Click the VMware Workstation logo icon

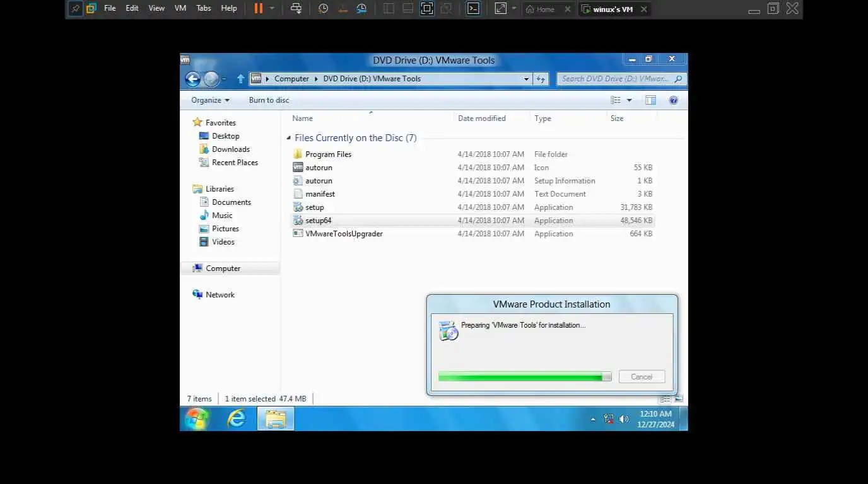(x=91, y=9)
